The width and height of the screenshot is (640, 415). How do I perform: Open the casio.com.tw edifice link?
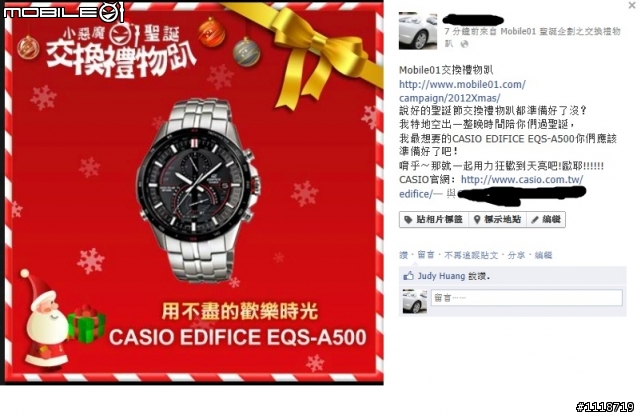pyautogui.click(x=491, y=186)
